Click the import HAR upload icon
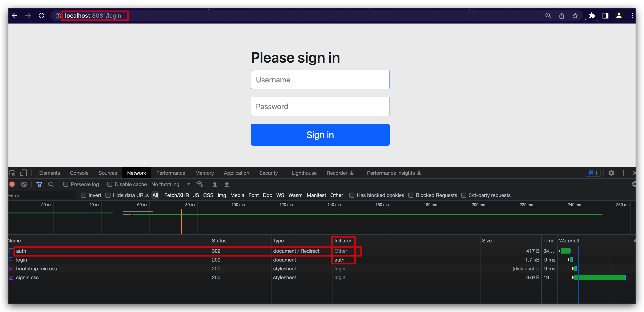This screenshot has height=312, width=644. point(215,184)
